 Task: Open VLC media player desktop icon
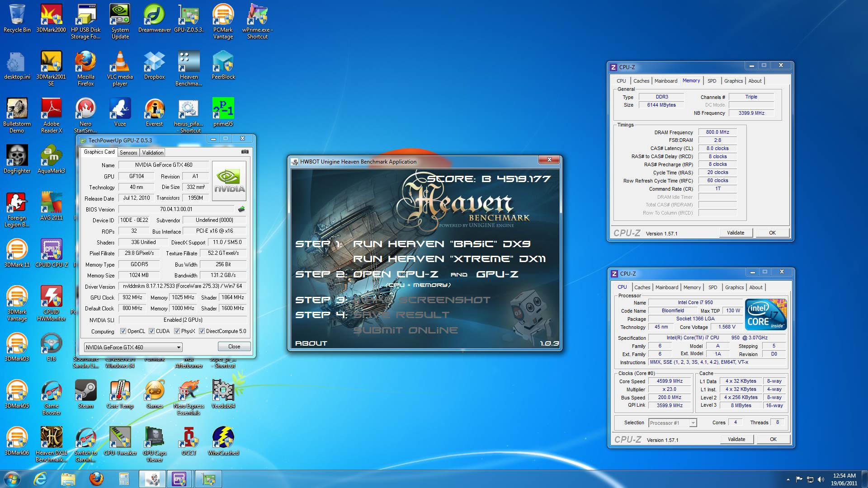[120, 69]
